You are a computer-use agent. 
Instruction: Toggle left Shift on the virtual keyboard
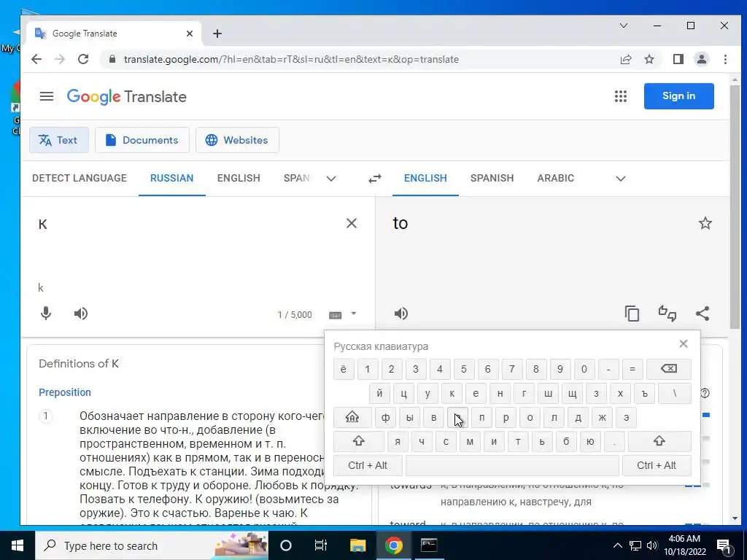point(359,441)
